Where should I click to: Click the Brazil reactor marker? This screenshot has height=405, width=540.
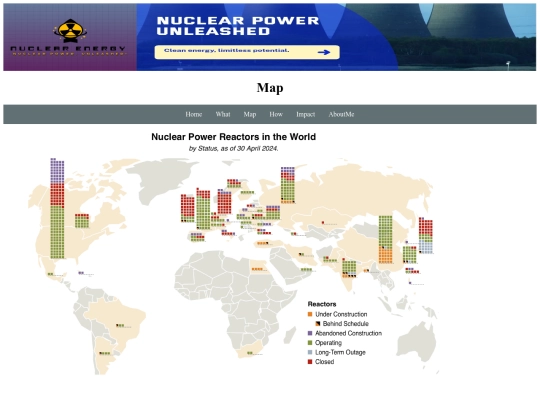120,325
